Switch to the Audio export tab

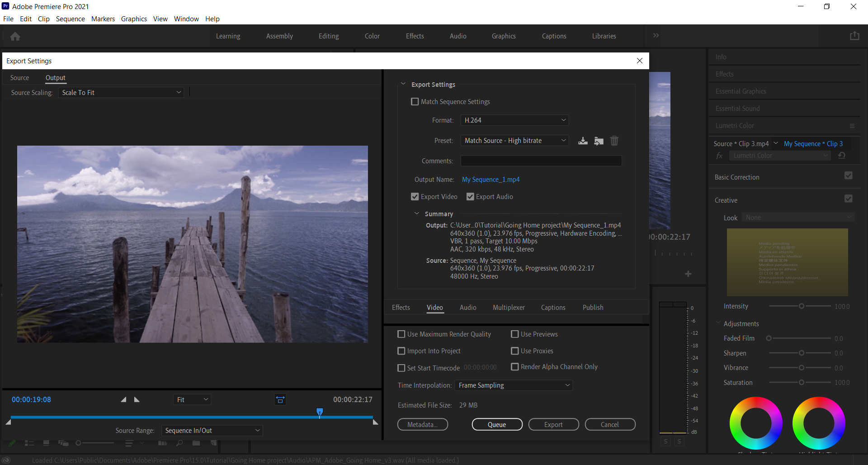coord(467,308)
